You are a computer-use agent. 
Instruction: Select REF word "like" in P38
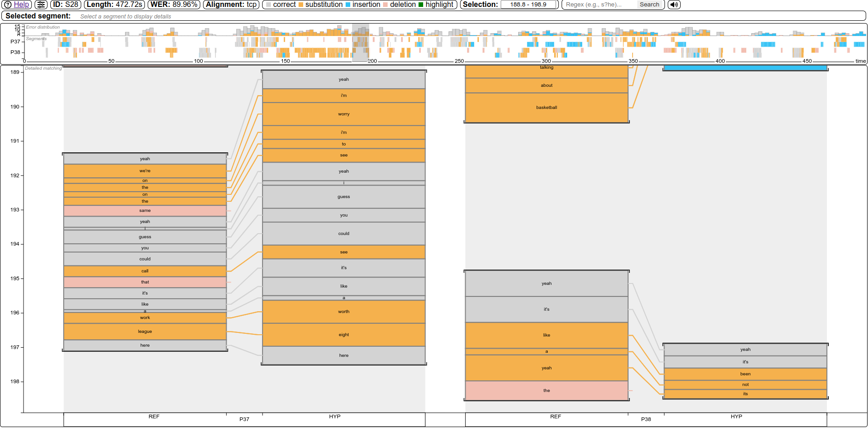pos(547,335)
